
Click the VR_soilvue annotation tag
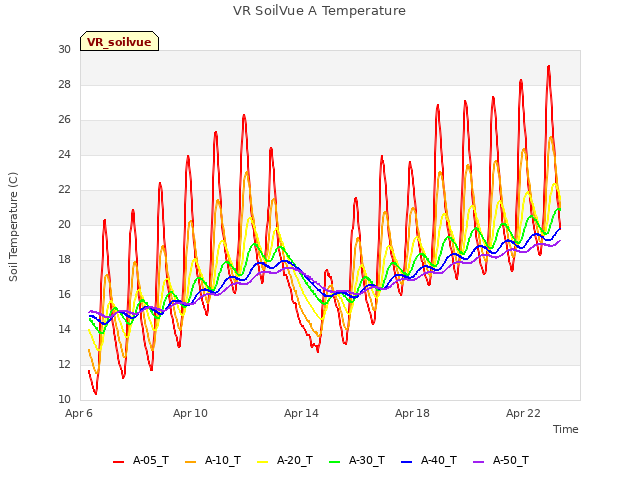click(119, 41)
